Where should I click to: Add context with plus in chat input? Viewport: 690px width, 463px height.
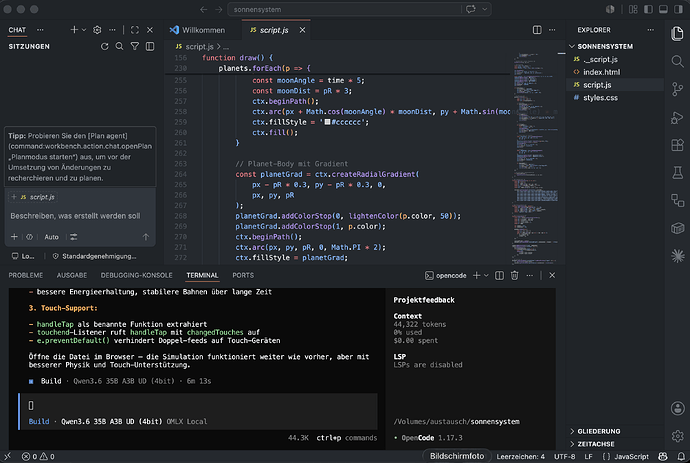(14, 237)
